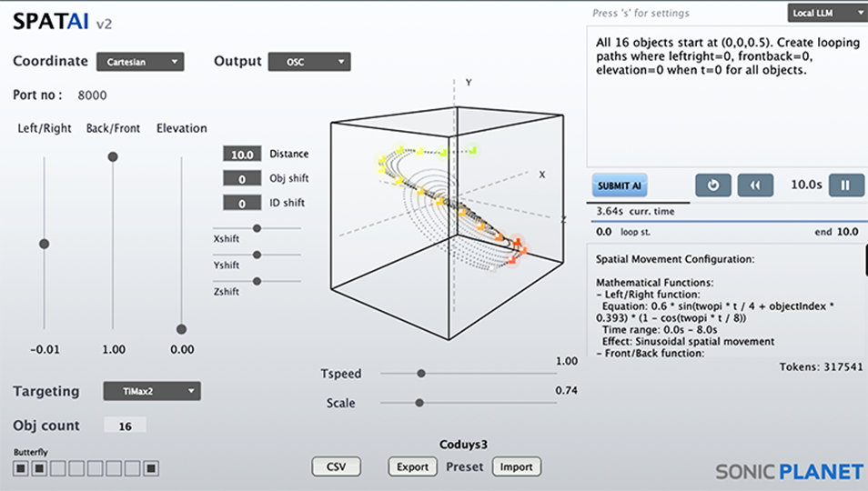Screen dimensions: 868x491
Task: Click the CSV button
Action: click(336, 466)
